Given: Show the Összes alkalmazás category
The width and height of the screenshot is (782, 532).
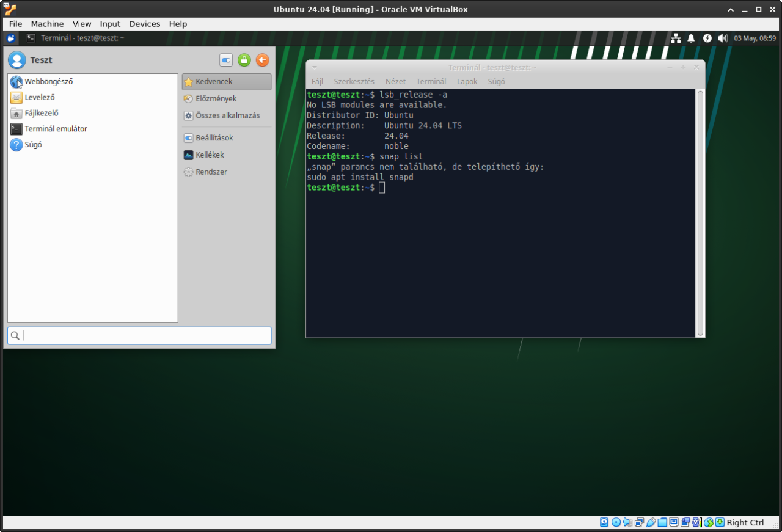Looking at the screenshot, I should [227, 115].
